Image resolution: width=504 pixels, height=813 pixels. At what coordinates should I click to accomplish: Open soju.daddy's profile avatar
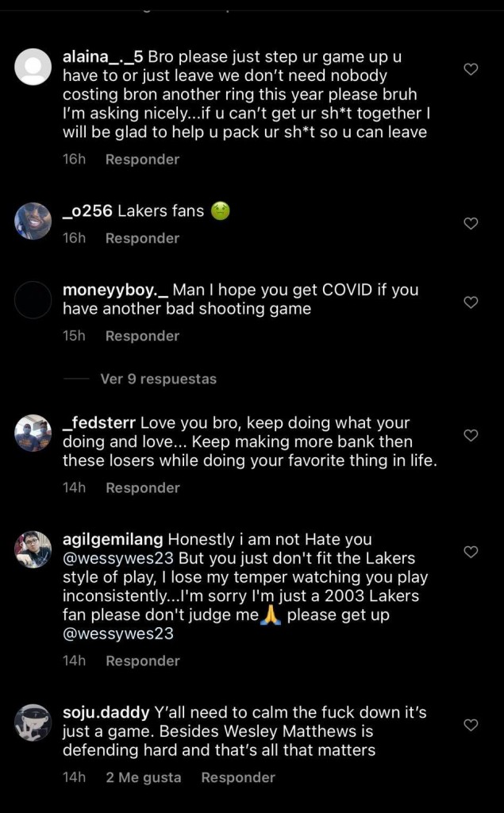point(33,722)
